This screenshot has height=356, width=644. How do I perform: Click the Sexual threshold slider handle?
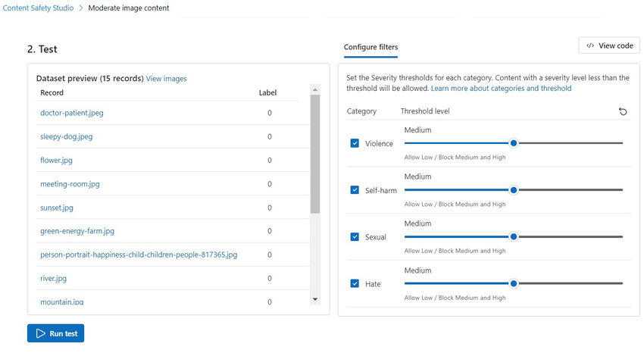514,236
